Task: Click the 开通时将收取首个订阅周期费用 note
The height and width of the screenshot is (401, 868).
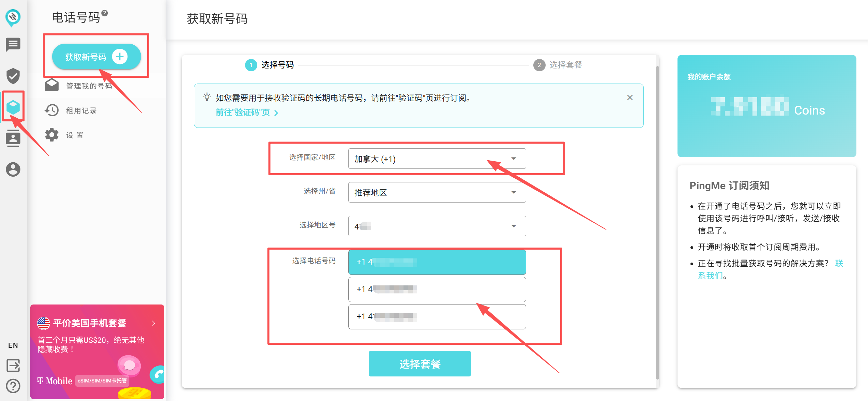Action: [759, 247]
